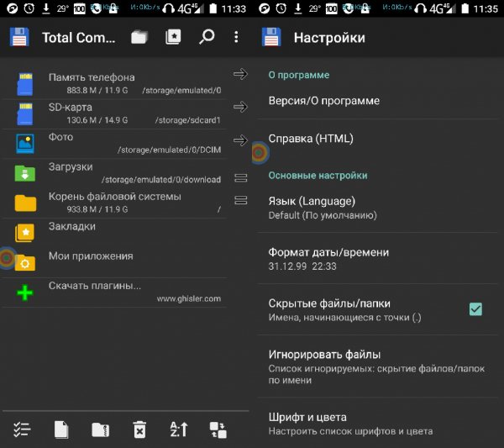
Task: Tap the zip archive folder icon in the bottom toolbar
Action: (100, 430)
